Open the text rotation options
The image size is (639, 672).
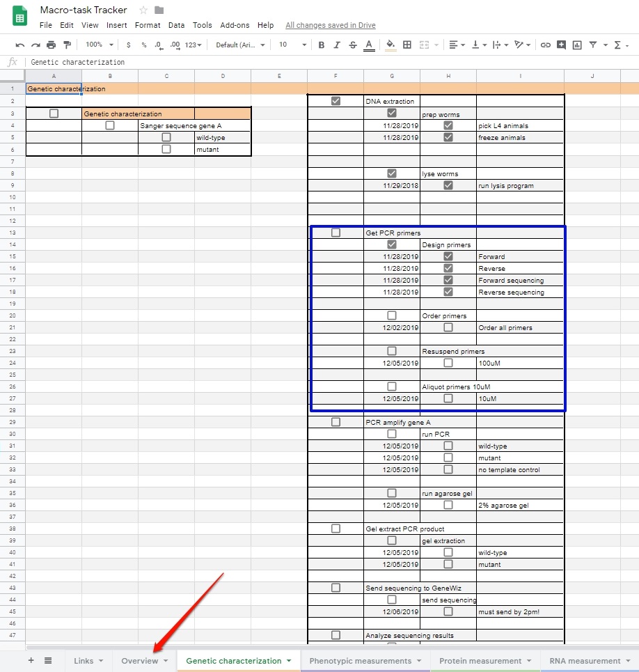523,45
